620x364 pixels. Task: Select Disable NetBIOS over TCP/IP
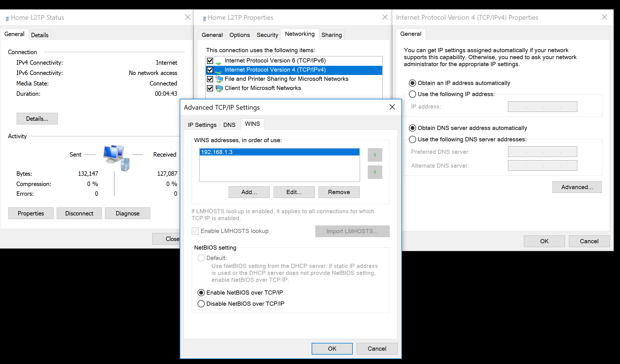201,304
